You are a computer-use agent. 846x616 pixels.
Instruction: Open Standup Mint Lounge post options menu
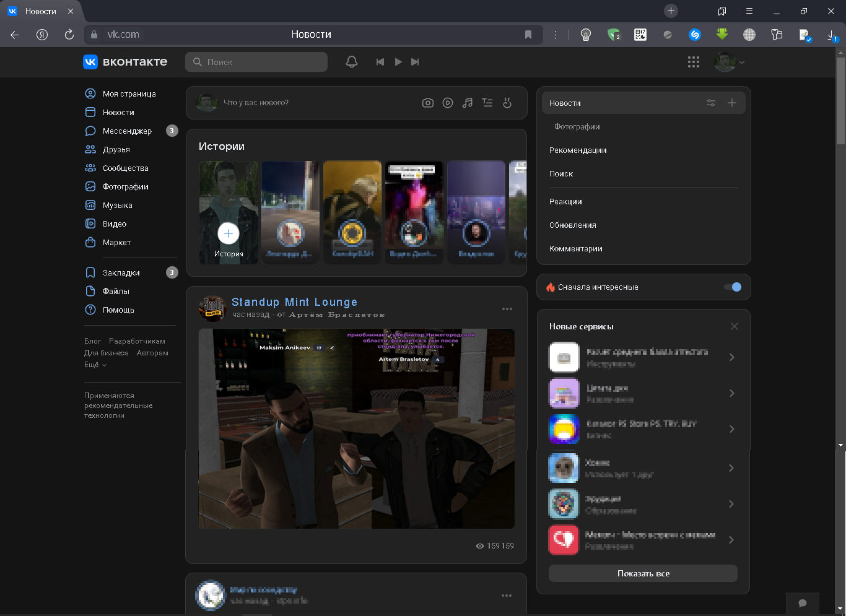507,309
